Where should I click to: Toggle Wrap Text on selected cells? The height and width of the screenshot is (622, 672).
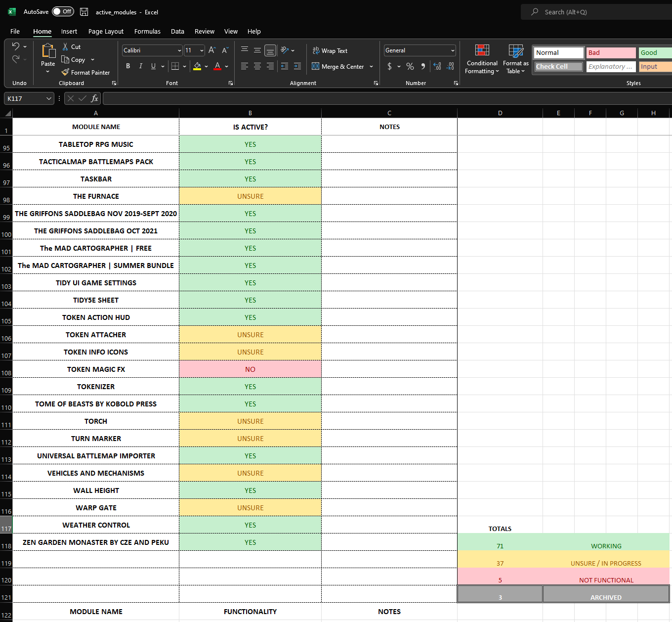[330, 50]
